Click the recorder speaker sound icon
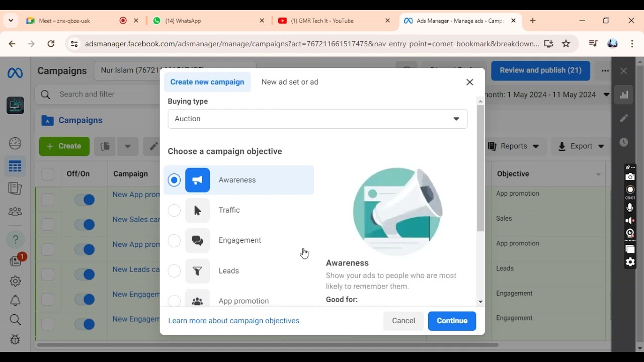This screenshot has width=644, height=362. pos(630,221)
